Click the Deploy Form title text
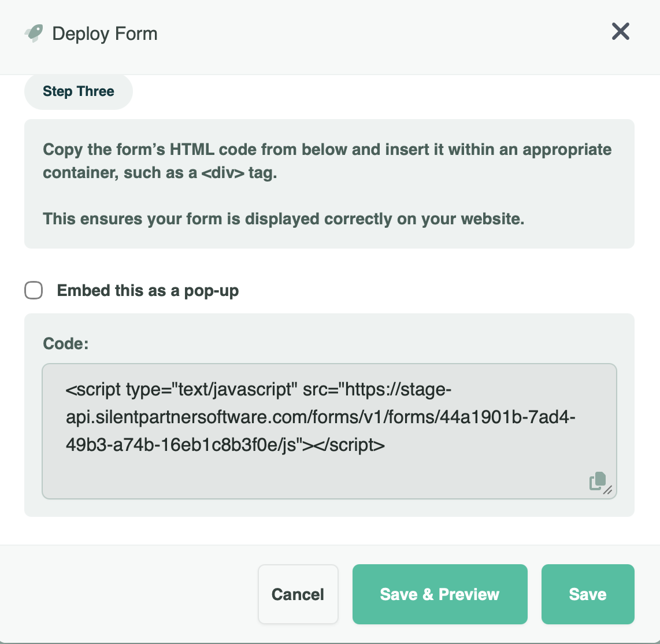The image size is (660, 644). pos(105,34)
